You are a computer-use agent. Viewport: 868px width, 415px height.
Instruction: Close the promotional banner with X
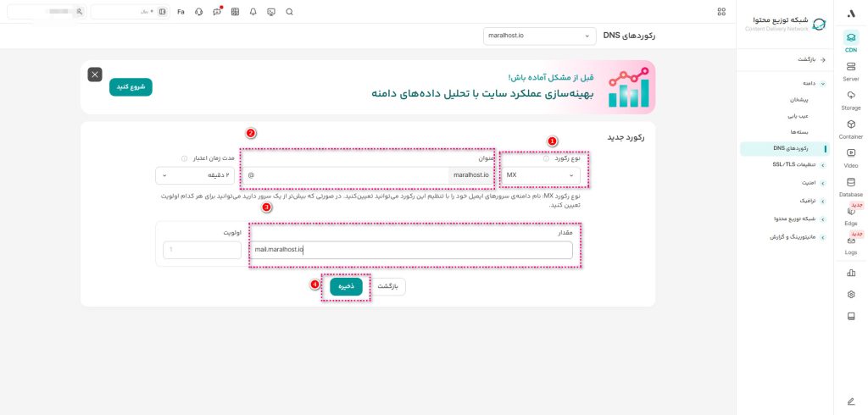click(x=95, y=75)
